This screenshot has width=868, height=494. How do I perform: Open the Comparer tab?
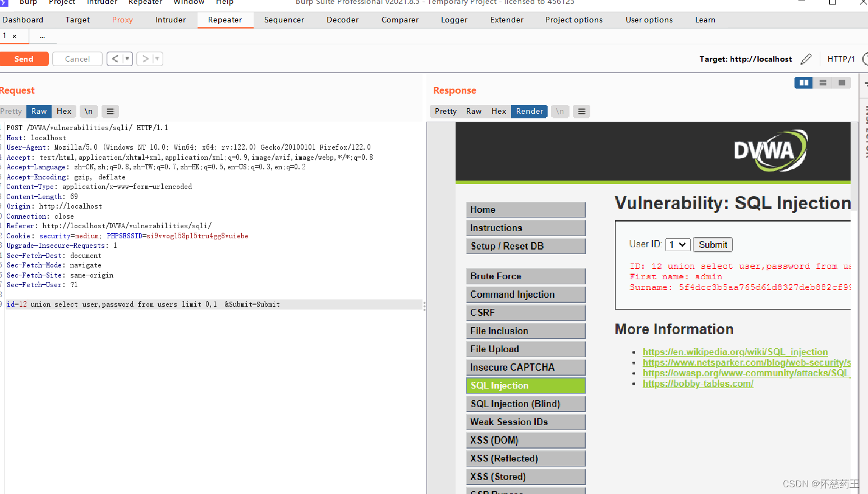[x=400, y=20]
